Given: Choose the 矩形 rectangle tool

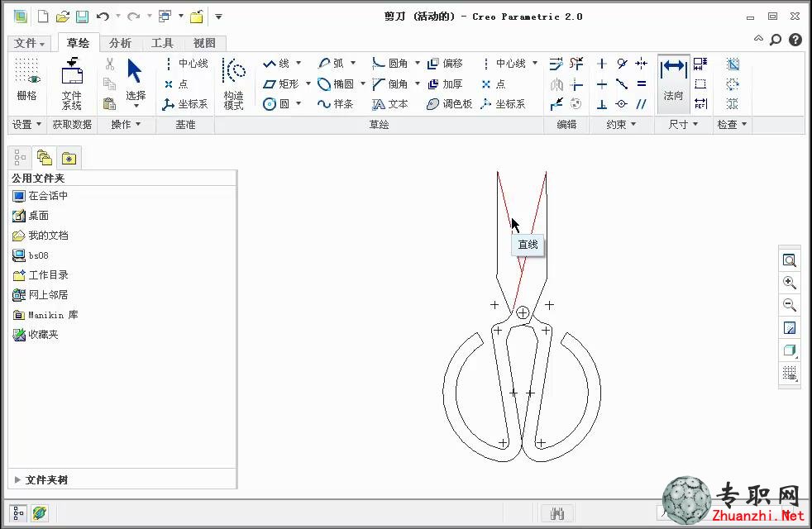Looking at the screenshot, I should [280, 83].
